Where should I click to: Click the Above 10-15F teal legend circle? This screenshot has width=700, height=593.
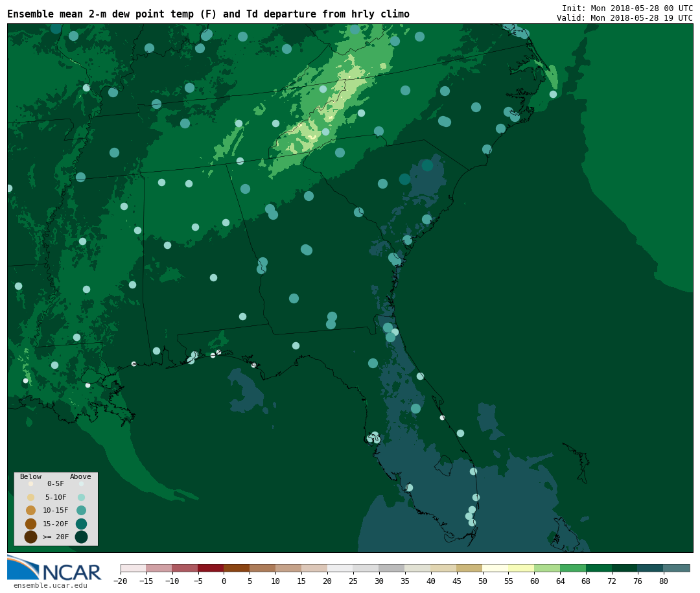81,510
